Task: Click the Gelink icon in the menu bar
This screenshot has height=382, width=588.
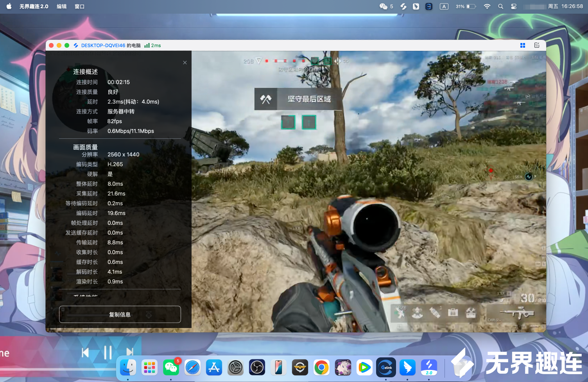Action: (429, 6)
